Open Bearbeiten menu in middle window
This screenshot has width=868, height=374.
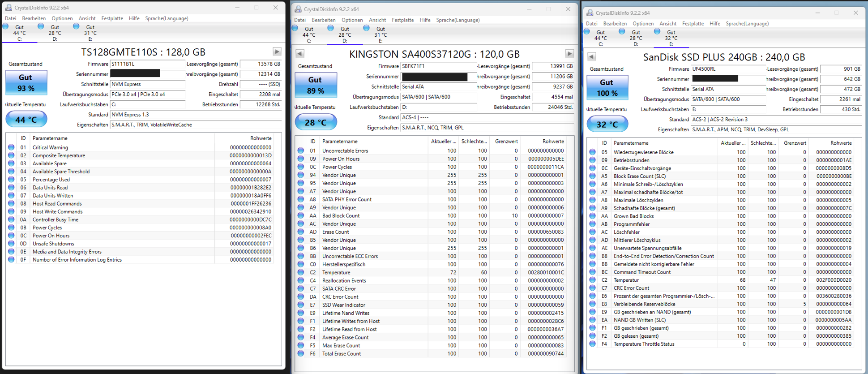tap(324, 20)
